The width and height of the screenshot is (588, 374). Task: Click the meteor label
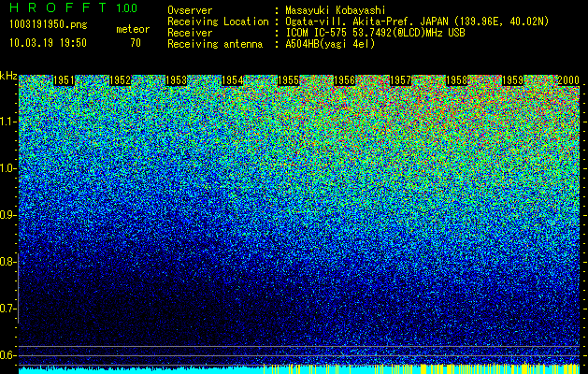[133, 29]
